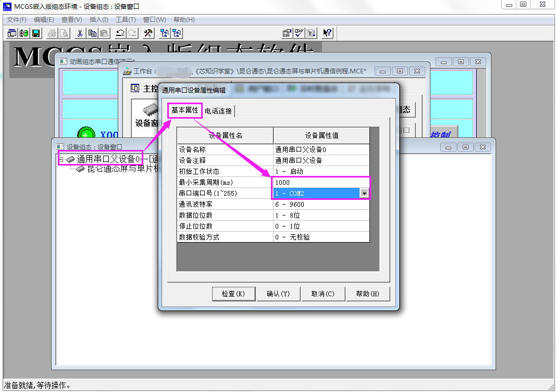This screenshot has width=556, height=392.
Task: Switch to the 电话连接 tab
Action: pos(218,111)
